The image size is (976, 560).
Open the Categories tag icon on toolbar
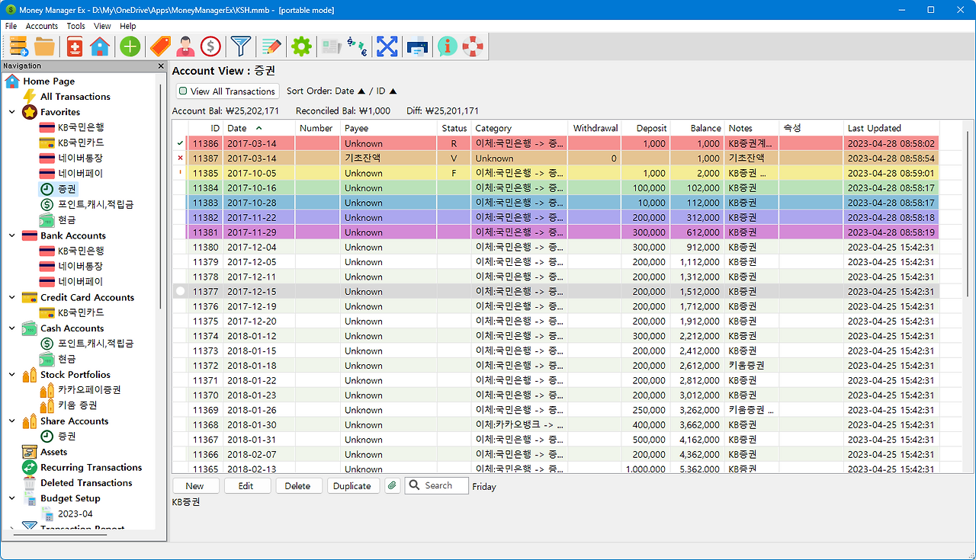(x=159, y=46)
